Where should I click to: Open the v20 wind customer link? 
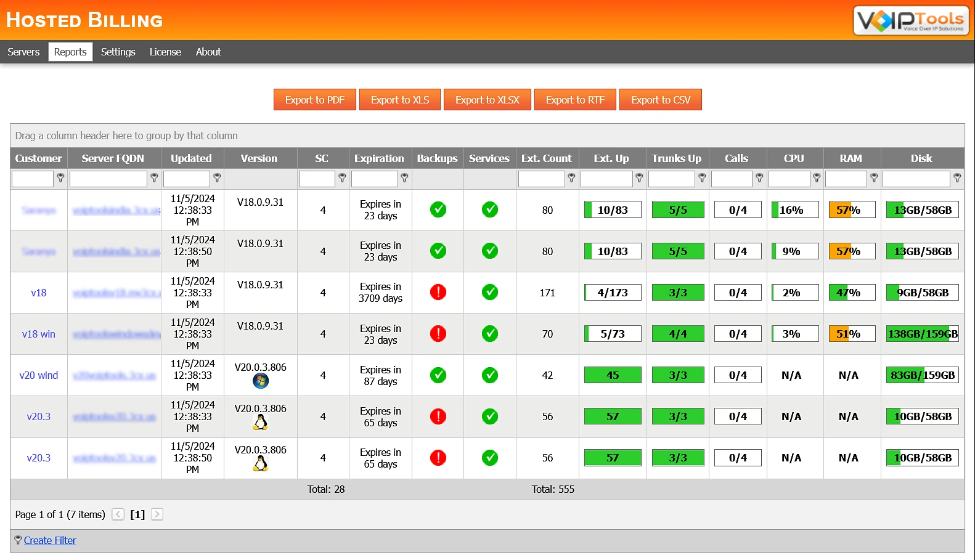pos(39,375)
